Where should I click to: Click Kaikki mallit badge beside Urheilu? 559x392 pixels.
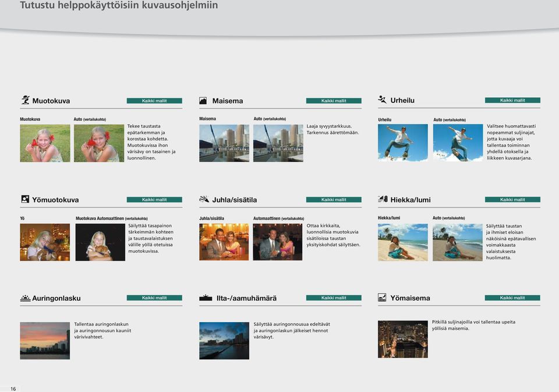[x=512, y=101]
